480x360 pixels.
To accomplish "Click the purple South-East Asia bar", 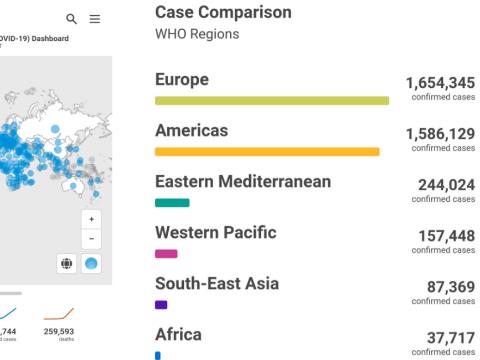I will pyautogui.click(x=161, y=305).
